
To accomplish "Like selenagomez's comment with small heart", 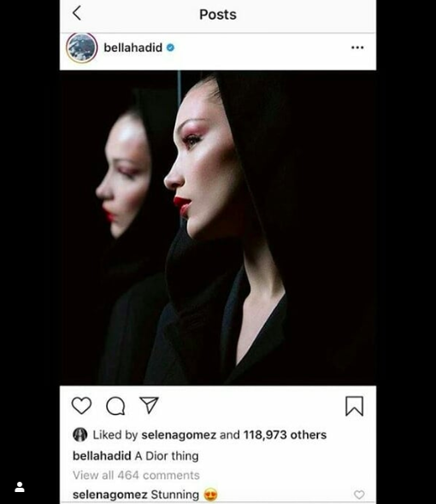I will point(359,495).
